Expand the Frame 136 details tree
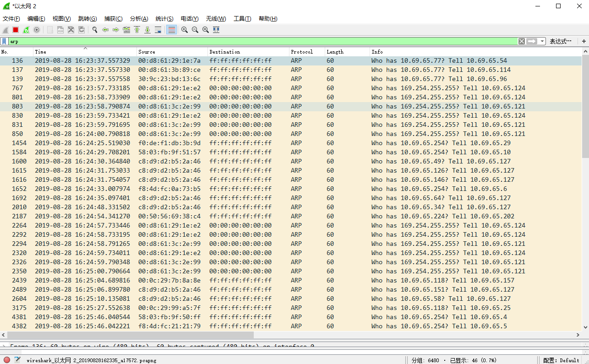589x364 pixels. click(4, 346)
